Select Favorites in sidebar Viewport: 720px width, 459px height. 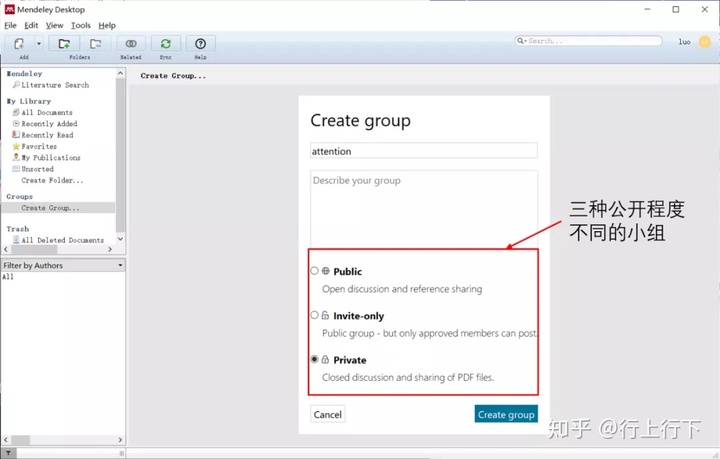click(x=39, y=146)
